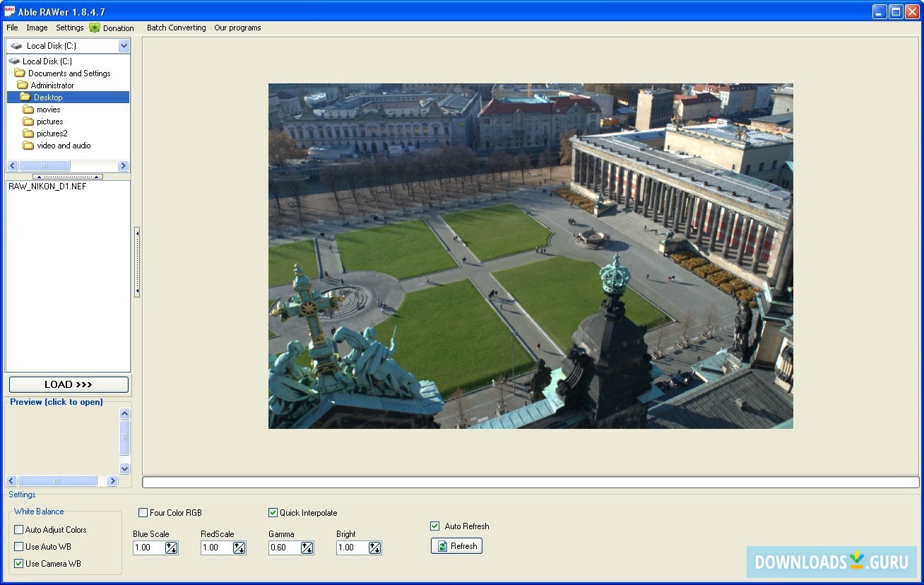Open the Batch Converting menu
The height and width of the screenshot is (585, 924).
tap(177, 28)
